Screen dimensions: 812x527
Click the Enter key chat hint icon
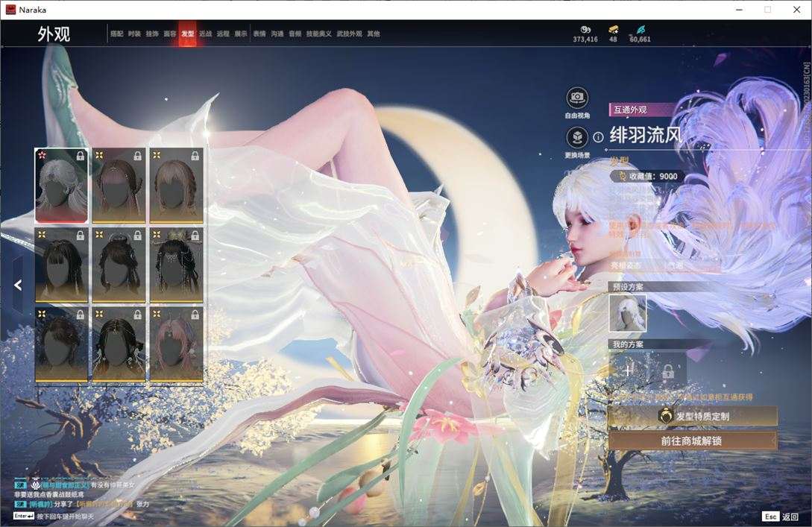(23, 516)
